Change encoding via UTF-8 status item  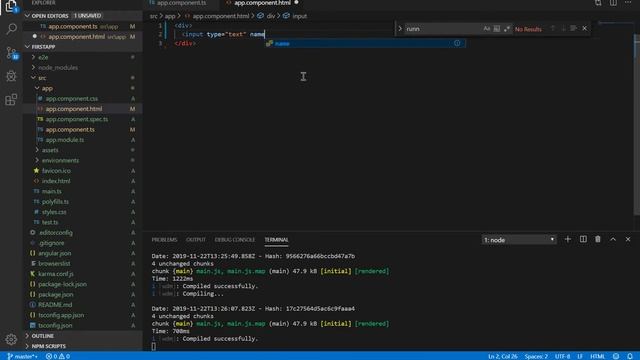pyautogui.click(x=562, y=356)
